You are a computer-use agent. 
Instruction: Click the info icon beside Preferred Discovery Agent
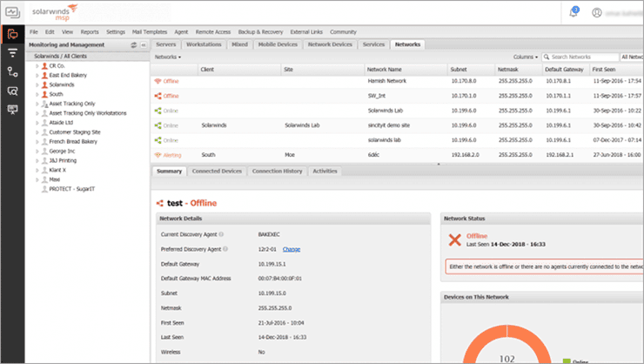point(225,249)
